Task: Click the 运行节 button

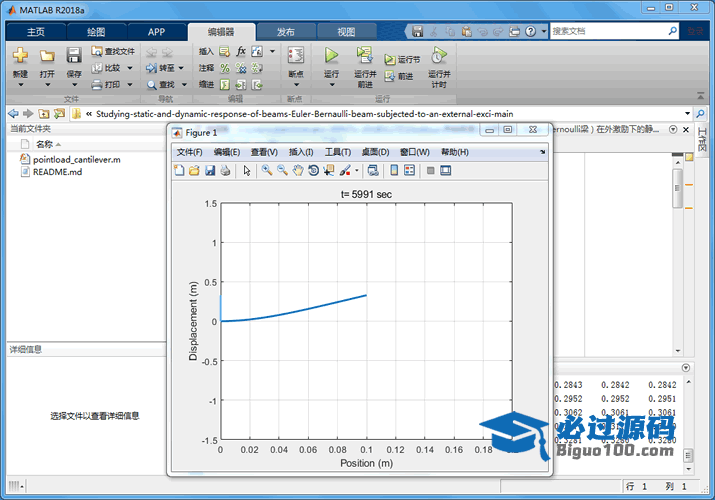Action: [402, 59]
